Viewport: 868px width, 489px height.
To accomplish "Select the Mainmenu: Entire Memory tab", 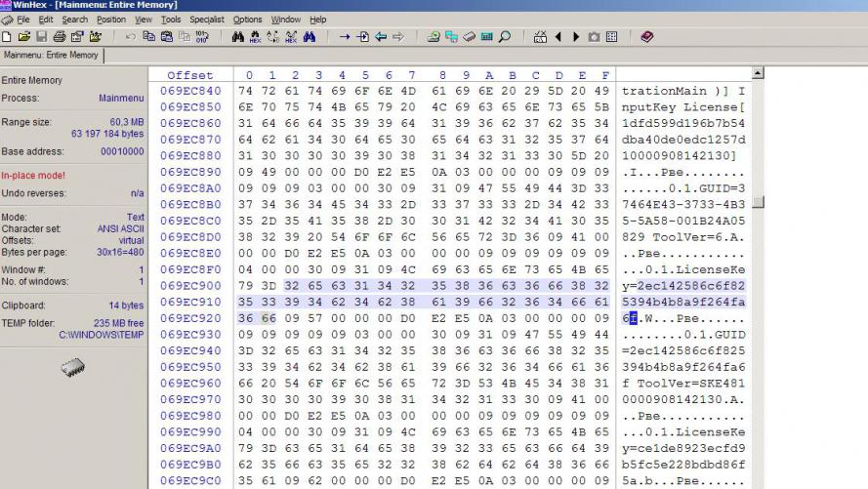I will point(51,56).
